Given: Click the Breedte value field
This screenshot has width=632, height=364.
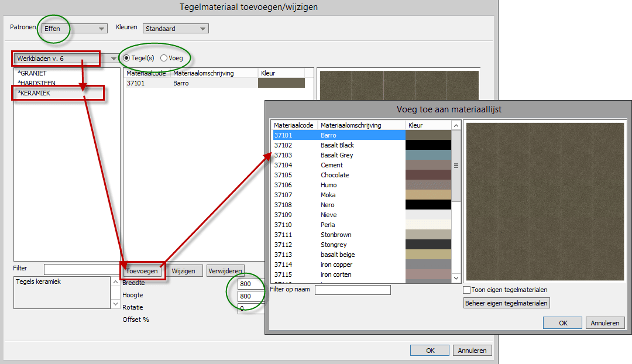Looking at the screenshot, I should coord(250,284).
